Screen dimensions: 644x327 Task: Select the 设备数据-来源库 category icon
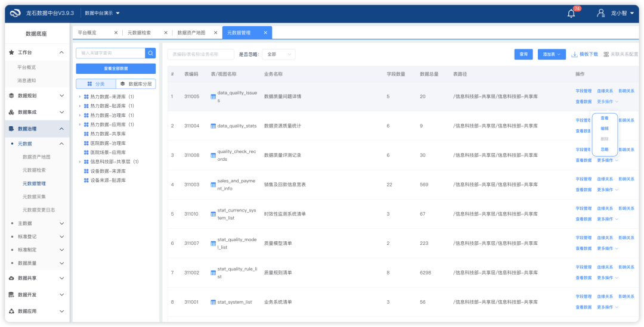click(x=86, y=171)
